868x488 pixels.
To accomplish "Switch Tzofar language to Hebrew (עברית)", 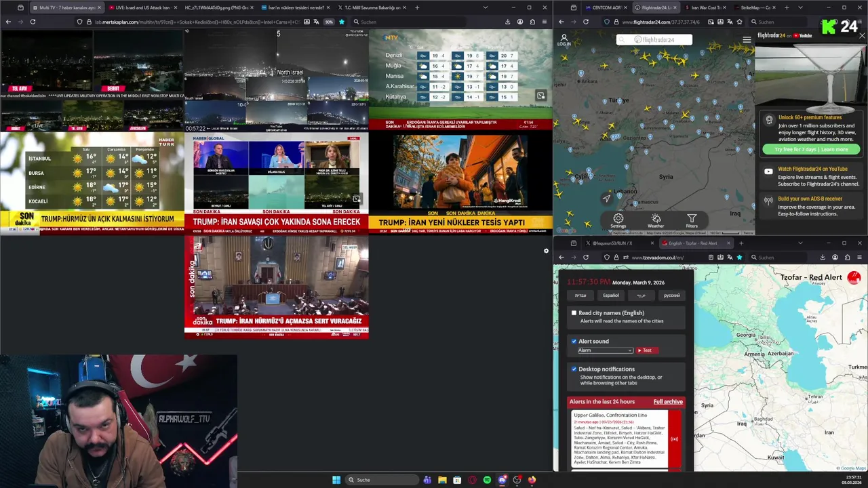I will (x=580, y=296).
